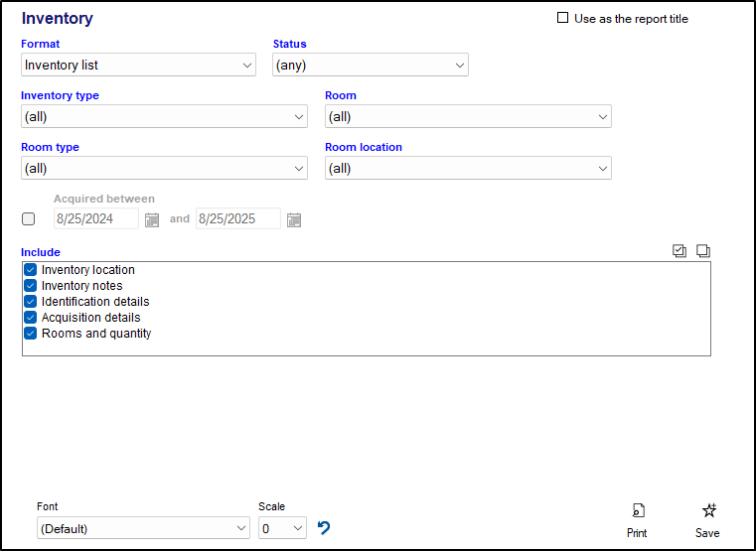The height and width of the screenshot is (551, 756).
Task: Open the Scale dropdown
Action: pyautogui.click(x=282, y=529)
